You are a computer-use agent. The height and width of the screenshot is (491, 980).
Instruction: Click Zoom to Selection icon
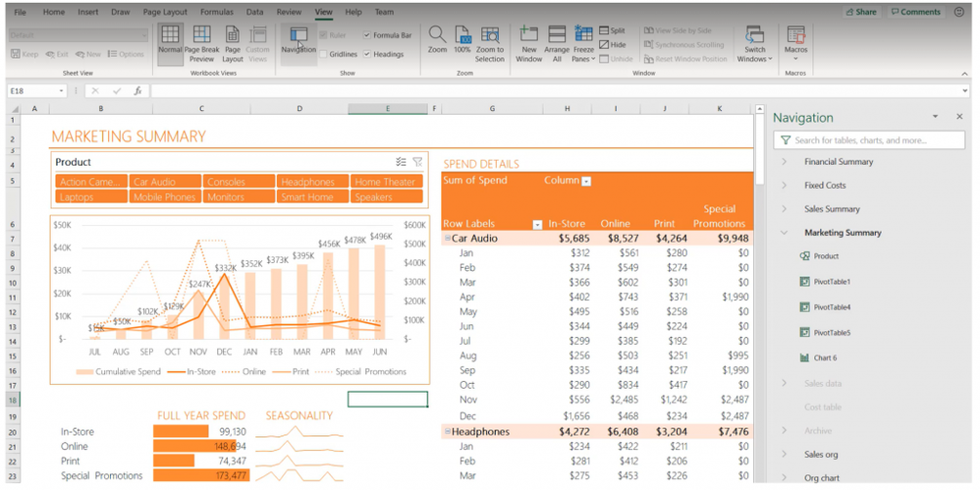[x=489, y=37]
